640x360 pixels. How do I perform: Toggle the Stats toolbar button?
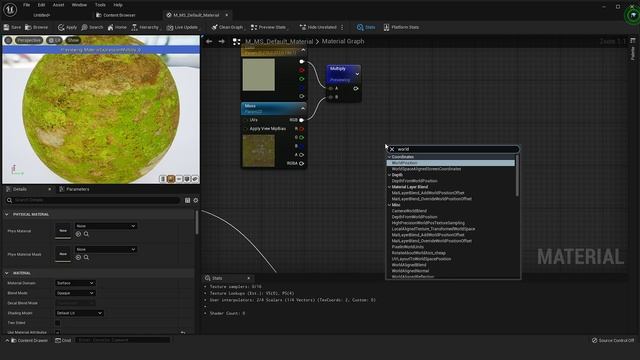tap(366, 27)
